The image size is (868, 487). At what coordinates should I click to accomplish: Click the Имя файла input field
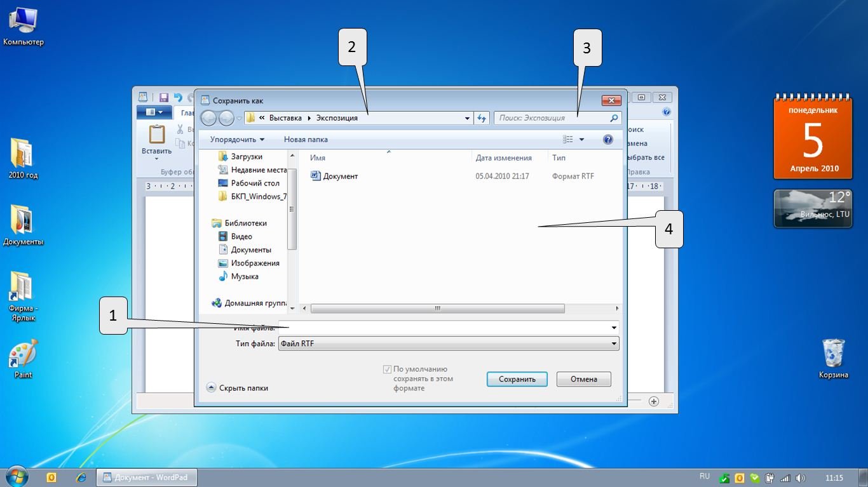445,328
